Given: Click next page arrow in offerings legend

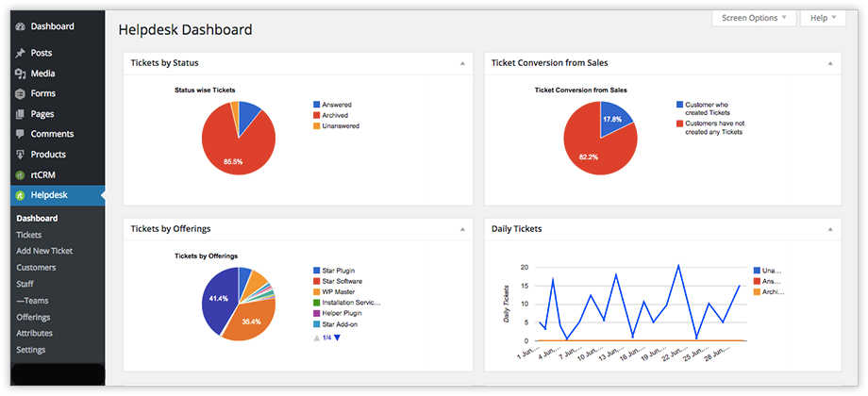Looking at the screenshot, I should (x=337, y=338).
